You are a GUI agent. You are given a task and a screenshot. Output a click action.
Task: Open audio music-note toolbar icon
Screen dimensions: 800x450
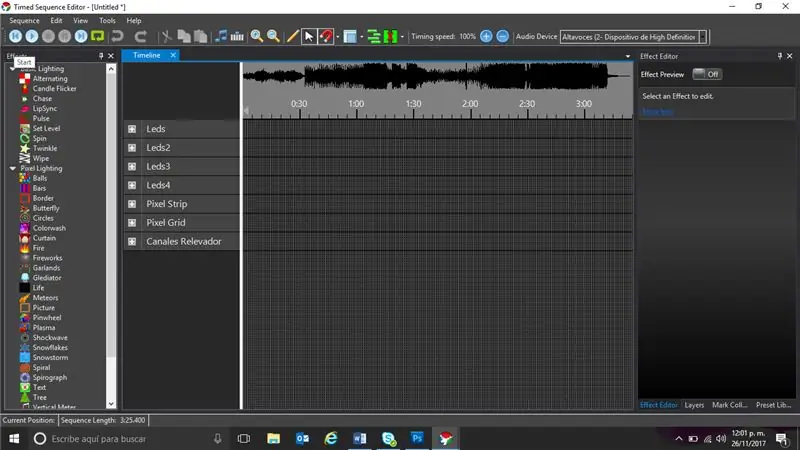click(x=221, y=36)
